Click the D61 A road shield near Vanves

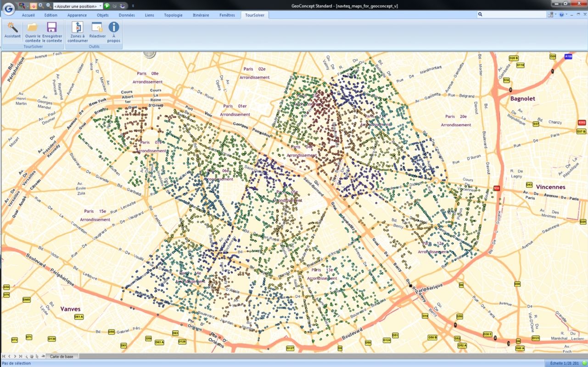point(78,317)
